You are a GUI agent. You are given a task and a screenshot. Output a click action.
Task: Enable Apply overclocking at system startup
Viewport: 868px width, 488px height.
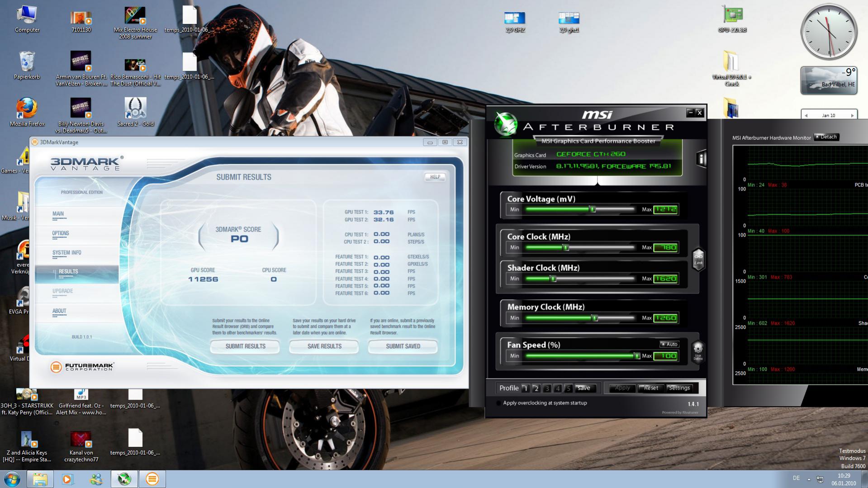click(x=498, y=403)
